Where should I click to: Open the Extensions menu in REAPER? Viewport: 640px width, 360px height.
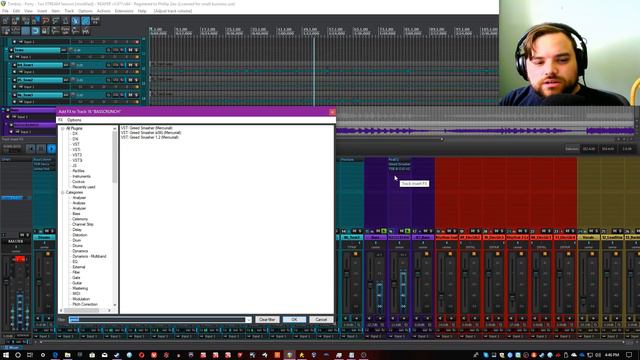[x=124, y=11]
